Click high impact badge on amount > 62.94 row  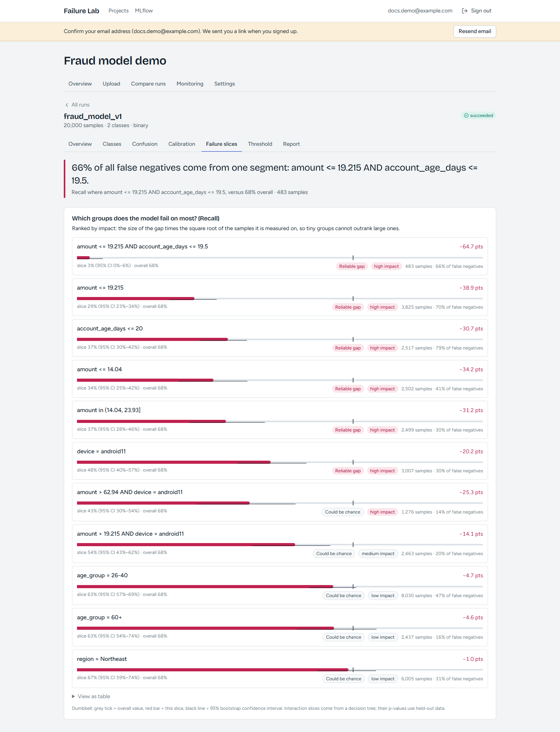382,512
